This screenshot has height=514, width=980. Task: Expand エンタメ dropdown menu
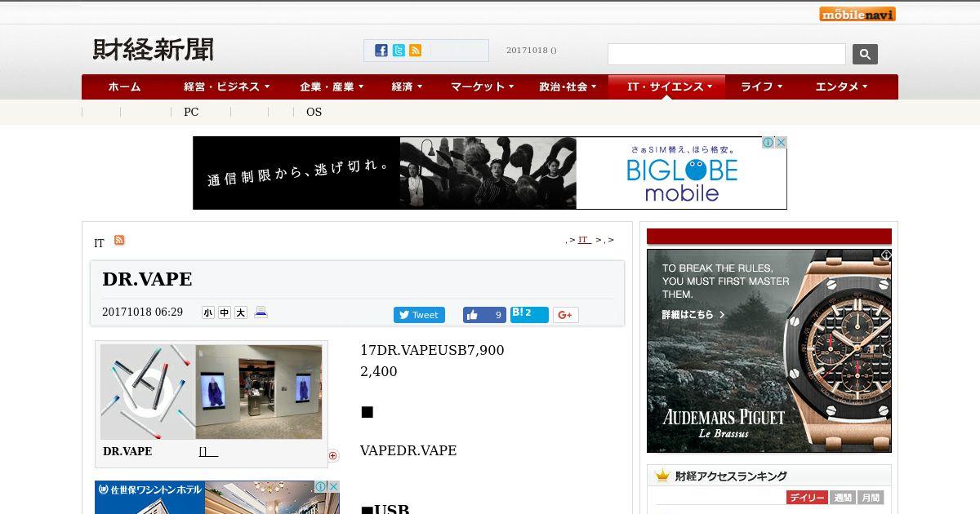[841, 86]
